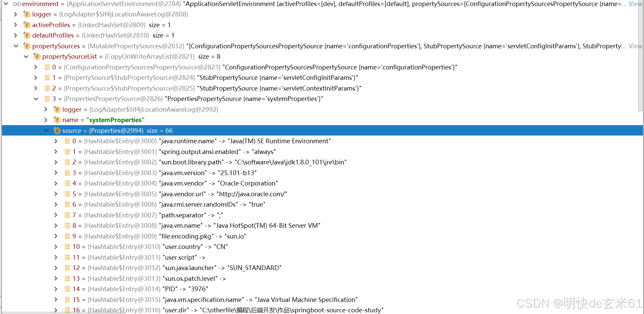The image size is (644, 314).
Task: Click the field icon beside activeProfiles
Action: point(27,25)
